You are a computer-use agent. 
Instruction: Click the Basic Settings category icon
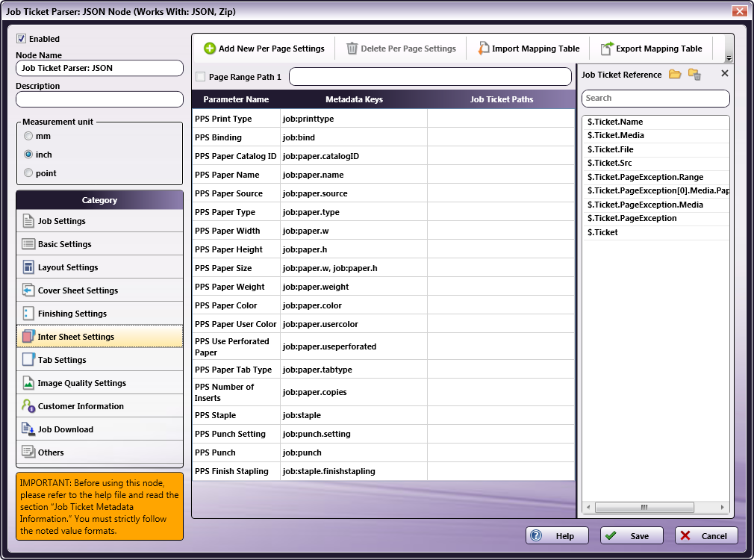(x=28, y=244)
